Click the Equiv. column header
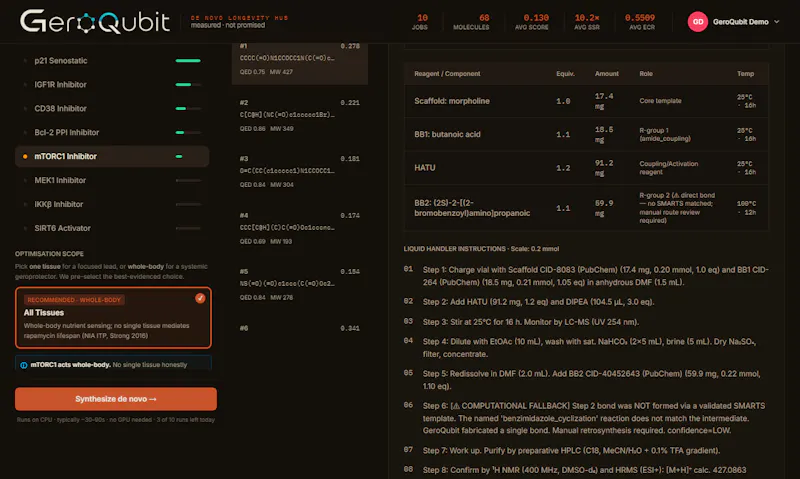The image size is (800, 479). (x=565, y=74)
